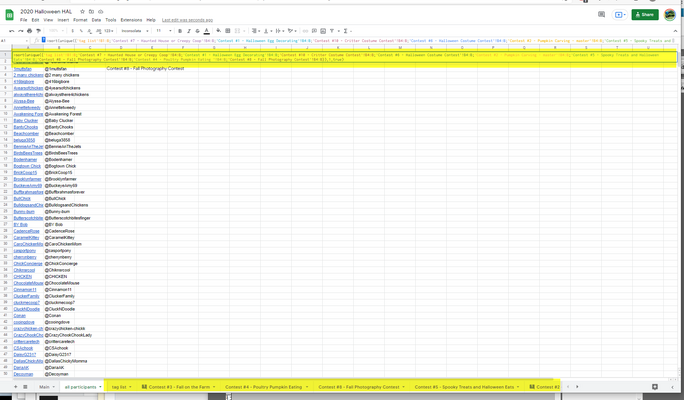Open the Google Sheets home icon
This screenshot has height=400, width=684.
pos(9,15)
